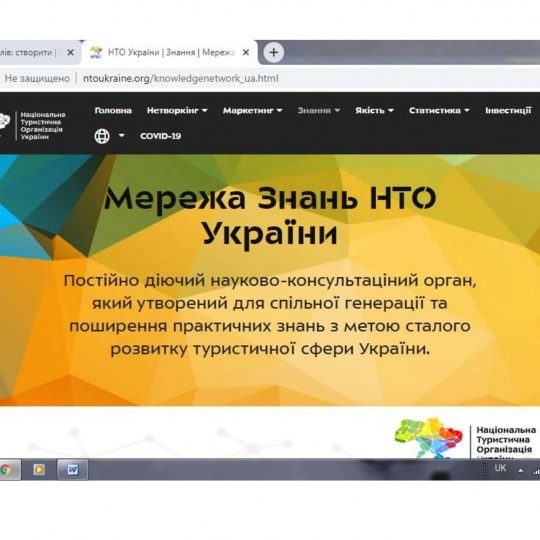Viewport: 540px width, 540px height.
Task: Open the media player taskbar icon
Action: click(39, 469)
